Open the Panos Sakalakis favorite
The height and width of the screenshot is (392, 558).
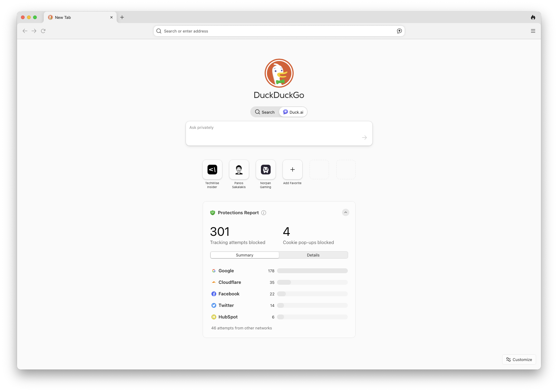(x=239, y=170)
